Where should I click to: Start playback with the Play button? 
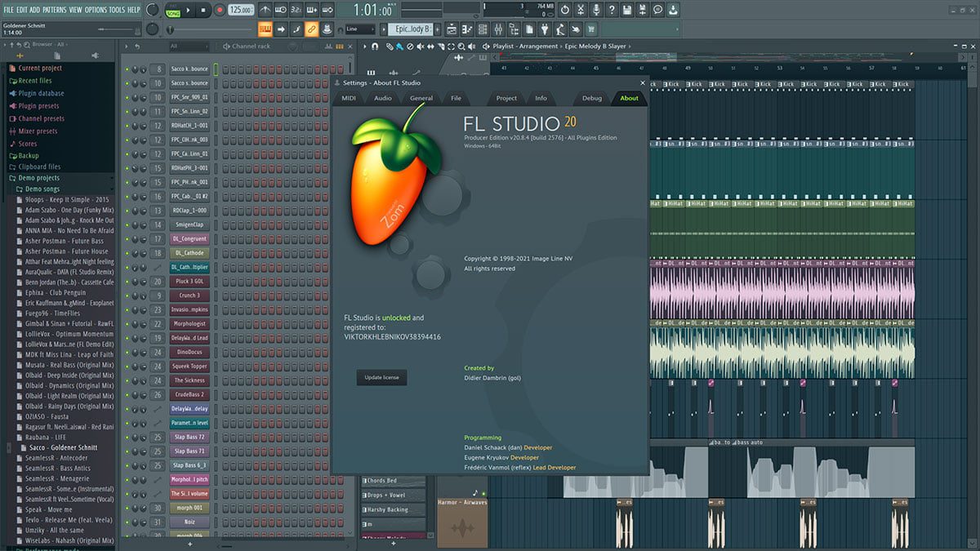pyautogui.click(x=187, y=10)
